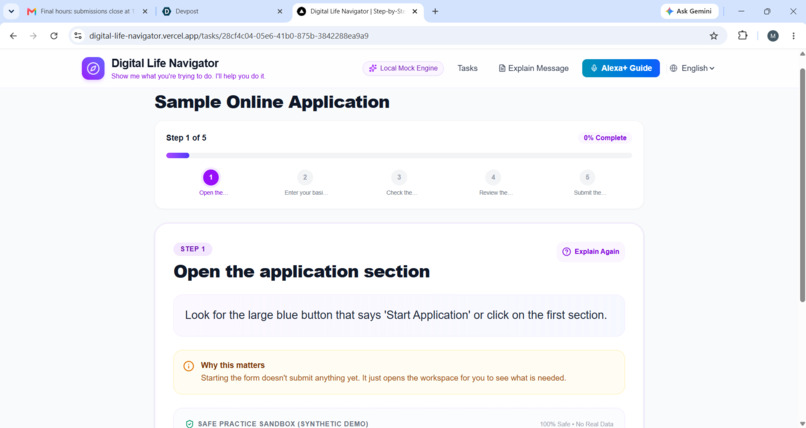Close the Devpost tab
The height and width of the screenshot is (428, 806).
[x=280, y=11]
